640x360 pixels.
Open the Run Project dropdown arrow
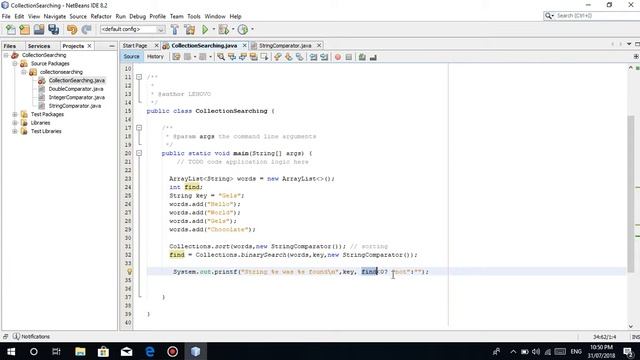(x=213, y=29)
